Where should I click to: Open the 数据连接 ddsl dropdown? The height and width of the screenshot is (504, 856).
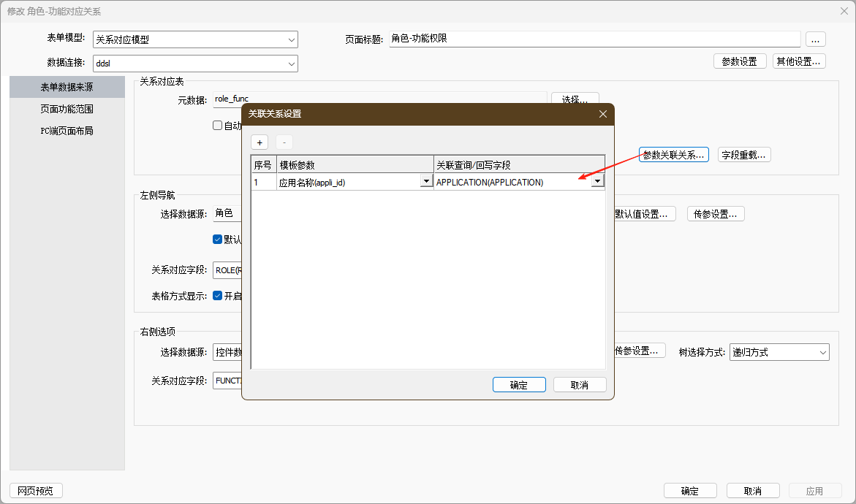(292, 64)
